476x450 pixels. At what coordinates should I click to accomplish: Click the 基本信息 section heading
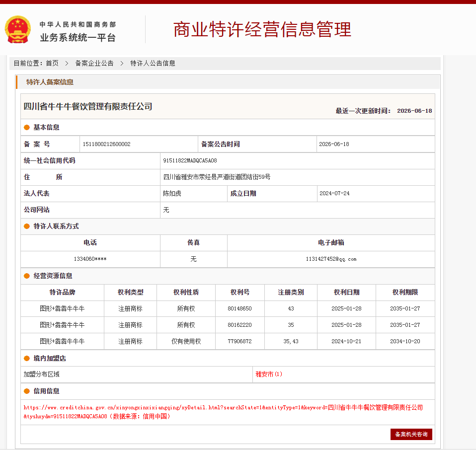coord(46,128)
